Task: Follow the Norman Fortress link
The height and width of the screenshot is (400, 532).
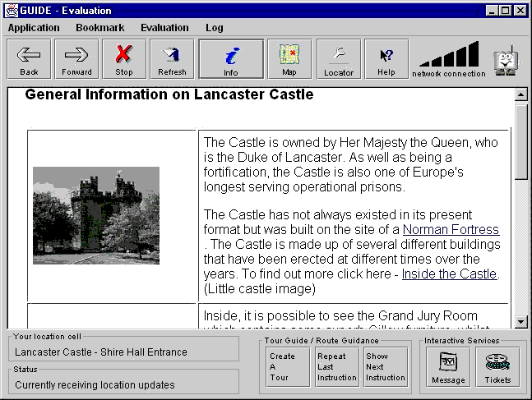Action: coord(451,230)
